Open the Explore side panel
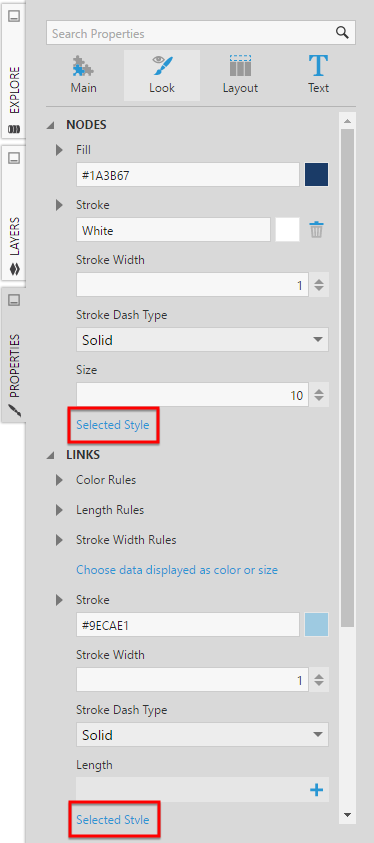The image size is (374, 843). coord(14,70)
